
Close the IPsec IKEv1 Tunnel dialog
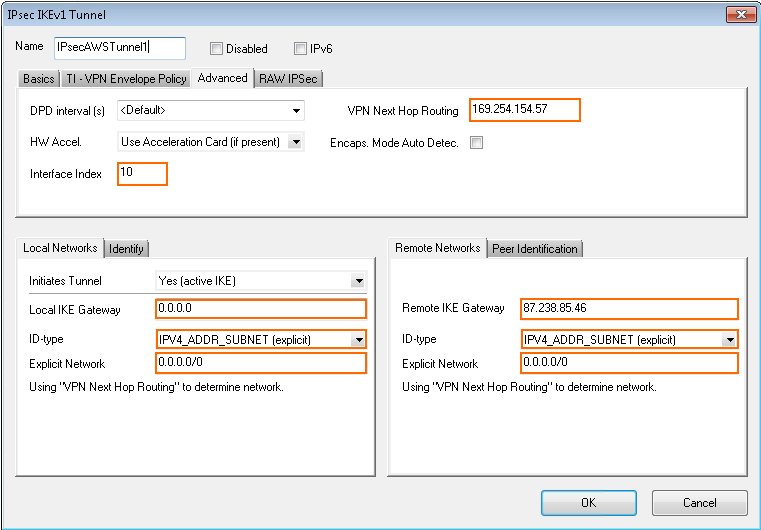pyautogui.click(x=741, y=15)
